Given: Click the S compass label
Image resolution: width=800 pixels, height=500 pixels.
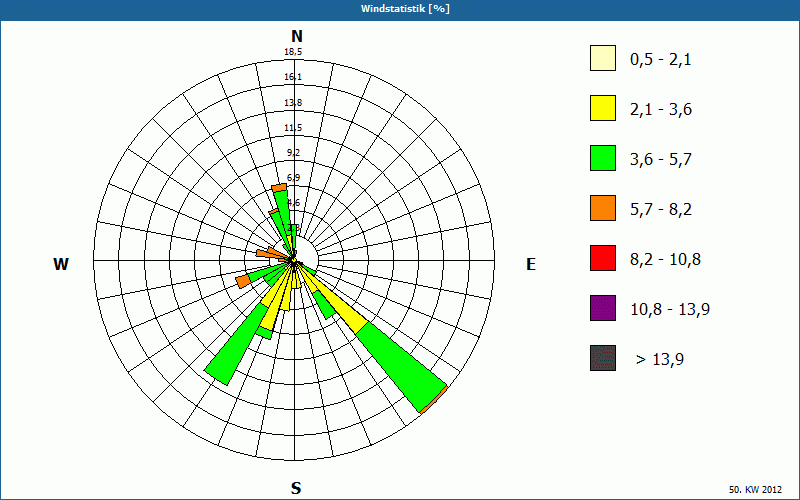Looking at the screenshot, I should click(296, 488).
